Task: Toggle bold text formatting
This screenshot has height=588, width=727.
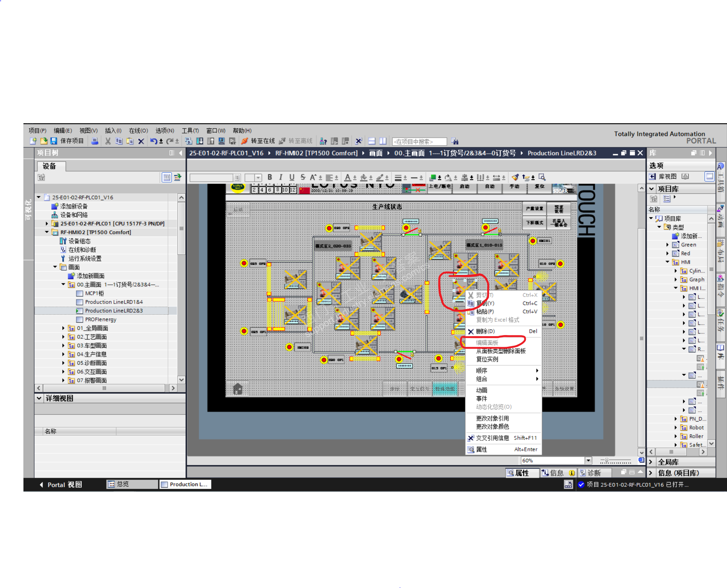Action: point(270,177)
